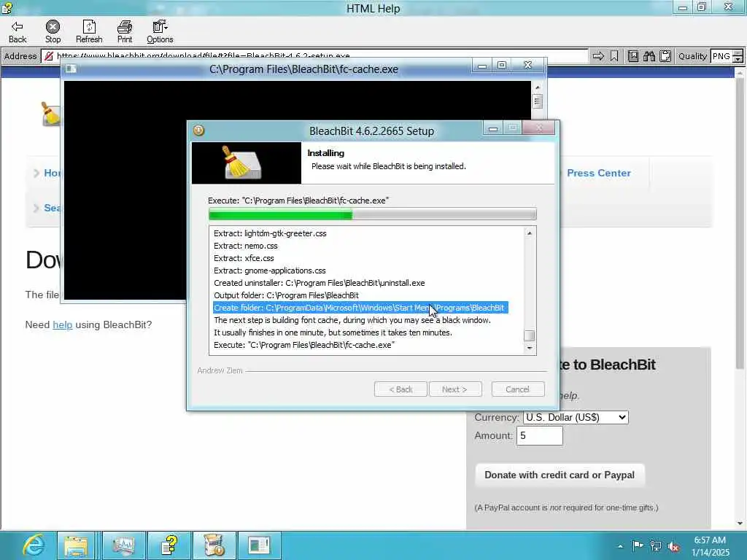Switch to the console window taskbar icon
Viewport: 747px width, 560px height.
[259, 545]
